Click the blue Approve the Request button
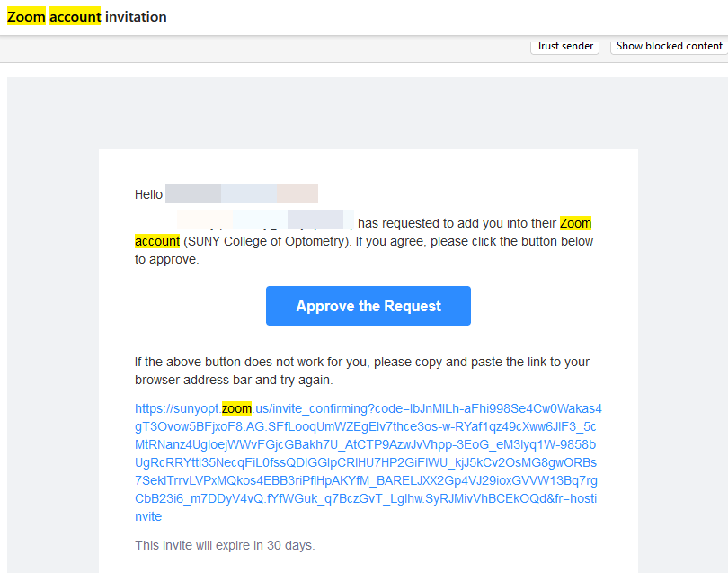 coord(368,306)
